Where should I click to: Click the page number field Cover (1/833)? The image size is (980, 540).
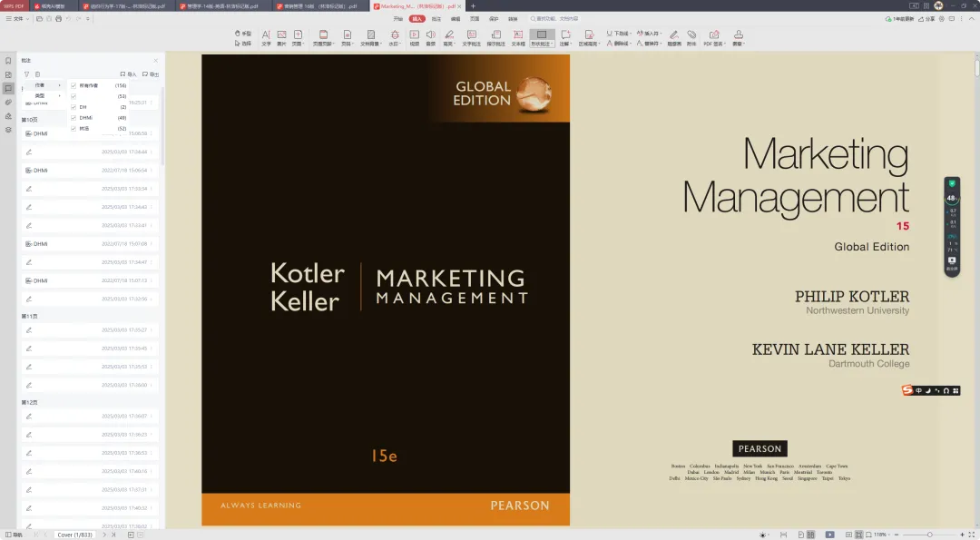[x=75, y=535]
